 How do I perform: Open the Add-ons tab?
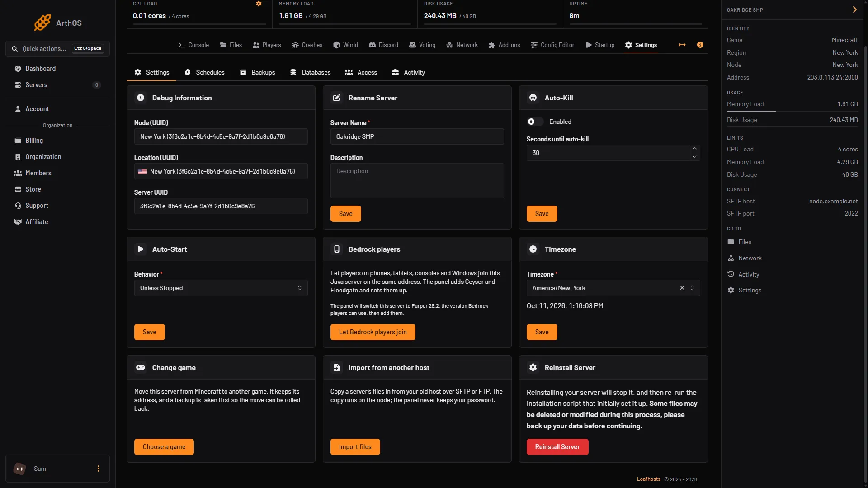(504, 45)
